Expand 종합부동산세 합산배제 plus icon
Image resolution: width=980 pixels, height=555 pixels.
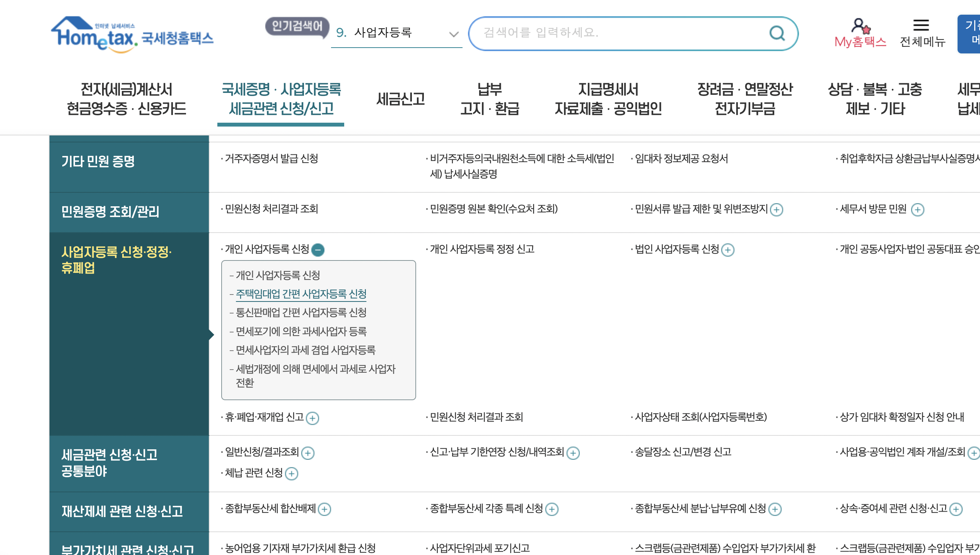pos(324,509)
